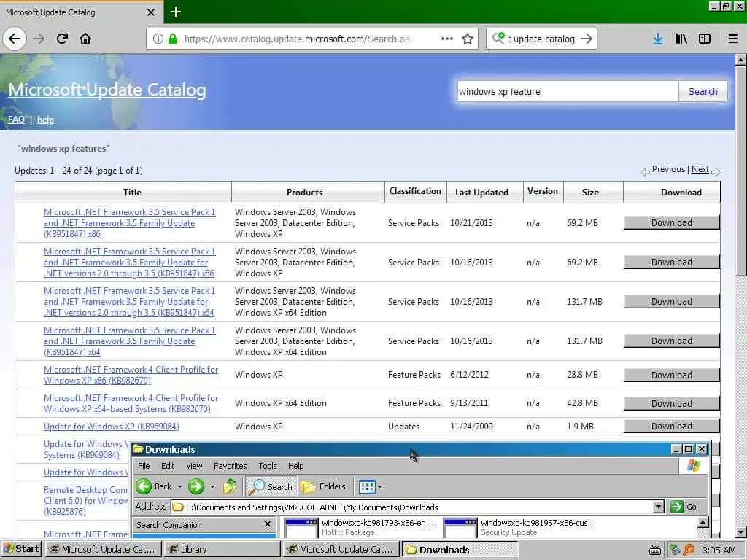Open the help link in catalog header
Image resolution: width=747 pixels, height=560 pixels.
coord(45,120)
